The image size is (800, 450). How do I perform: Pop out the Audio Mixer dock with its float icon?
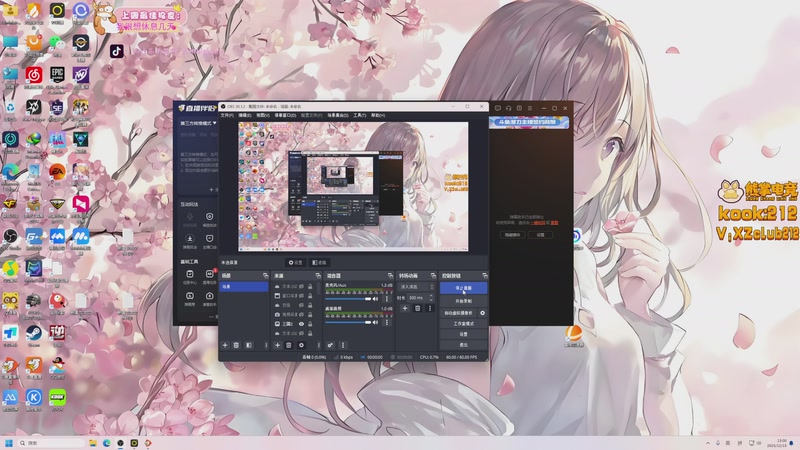click(390, 276)
